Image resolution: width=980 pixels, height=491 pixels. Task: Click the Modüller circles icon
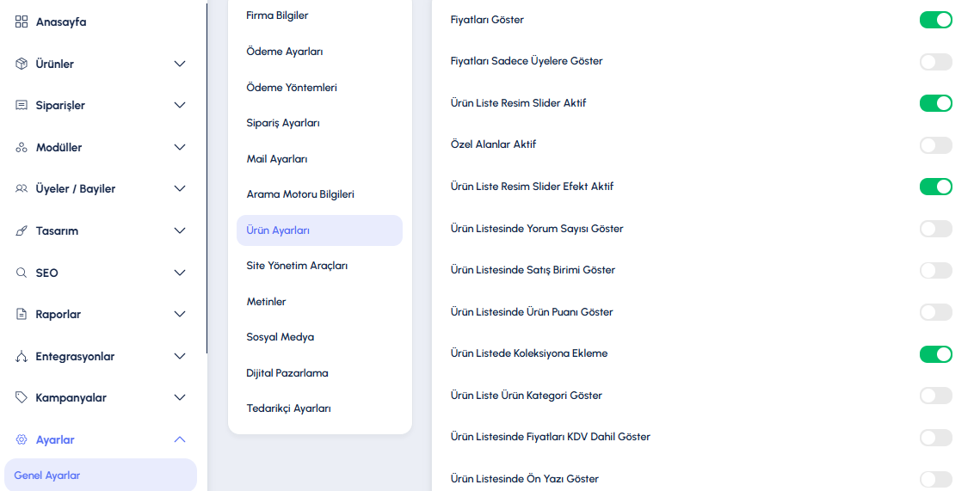tap(22, 147)
